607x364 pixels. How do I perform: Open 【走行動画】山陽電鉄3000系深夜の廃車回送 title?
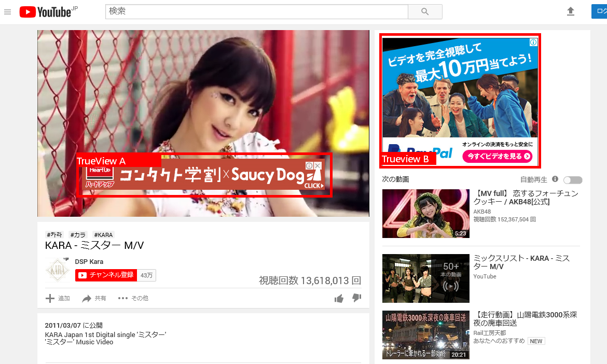pyautogui.click(x=526, y=319)
